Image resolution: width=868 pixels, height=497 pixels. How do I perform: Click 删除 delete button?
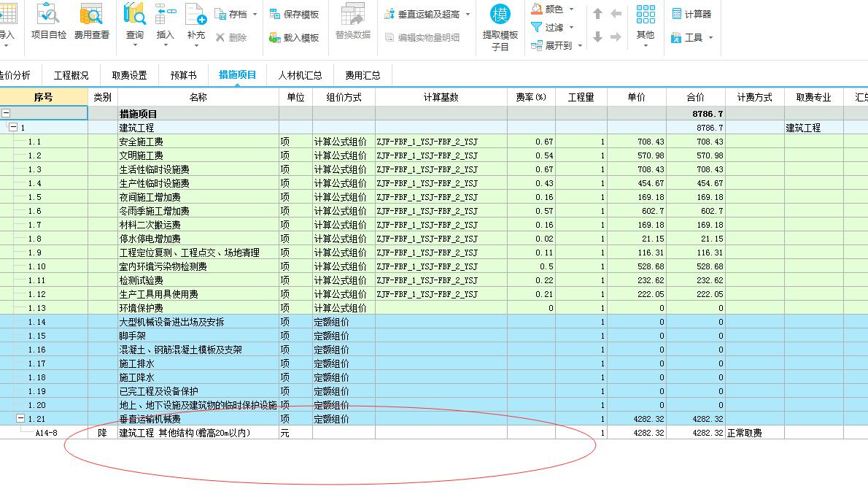[230, 38]
